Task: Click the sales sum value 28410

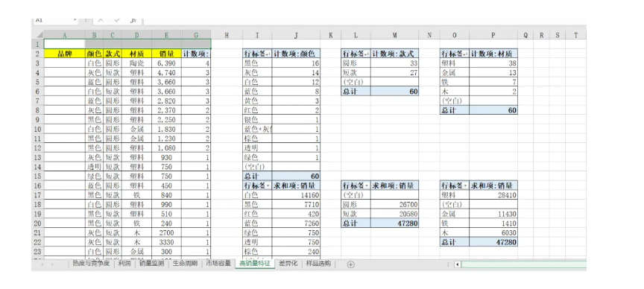Action: (493, 195)
